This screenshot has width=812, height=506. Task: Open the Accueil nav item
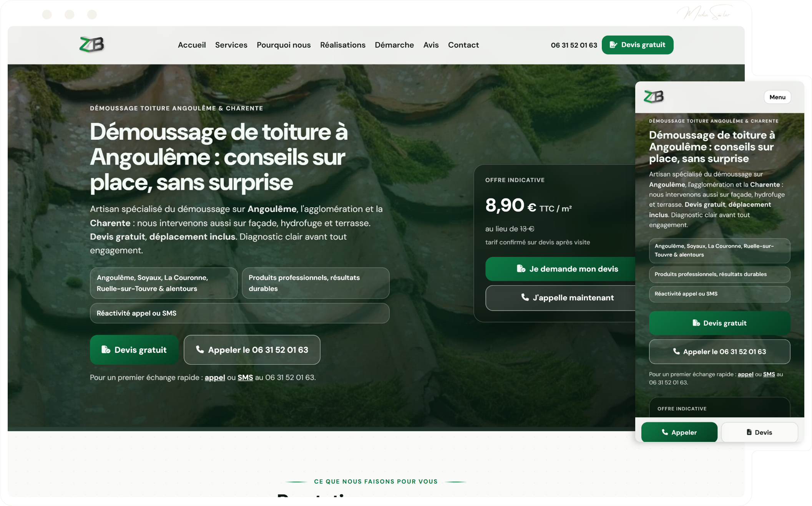click(192, 45)
